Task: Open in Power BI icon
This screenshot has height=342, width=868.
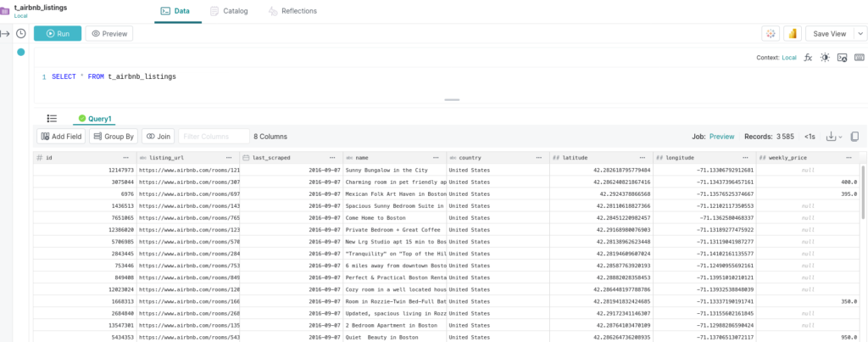Action: coord(793,33)
